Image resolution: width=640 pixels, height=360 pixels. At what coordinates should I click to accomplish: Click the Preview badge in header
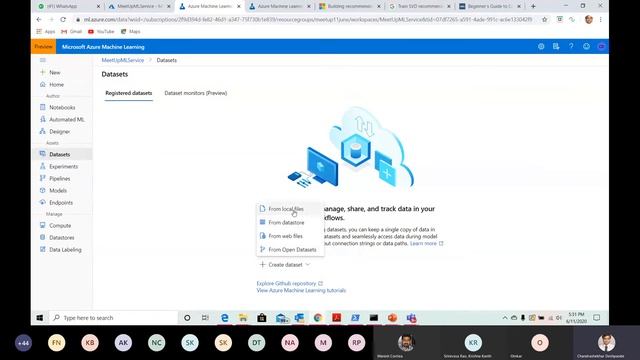(x=43, y=47)
